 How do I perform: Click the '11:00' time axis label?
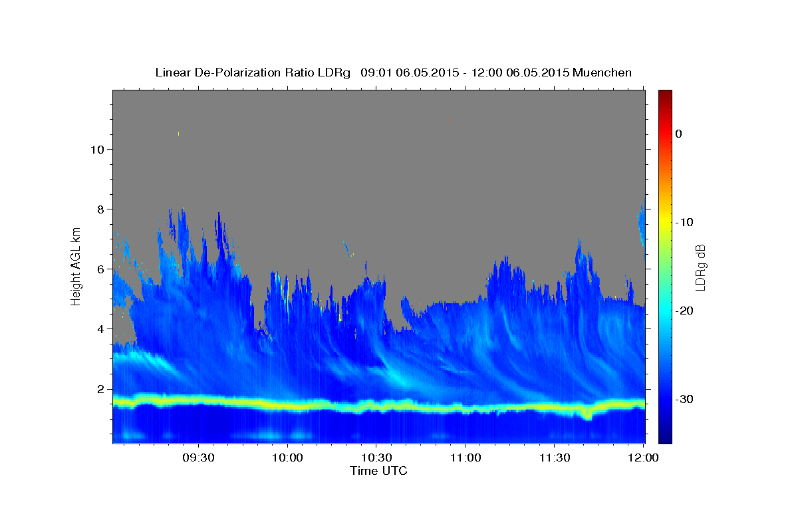[465, 458]
